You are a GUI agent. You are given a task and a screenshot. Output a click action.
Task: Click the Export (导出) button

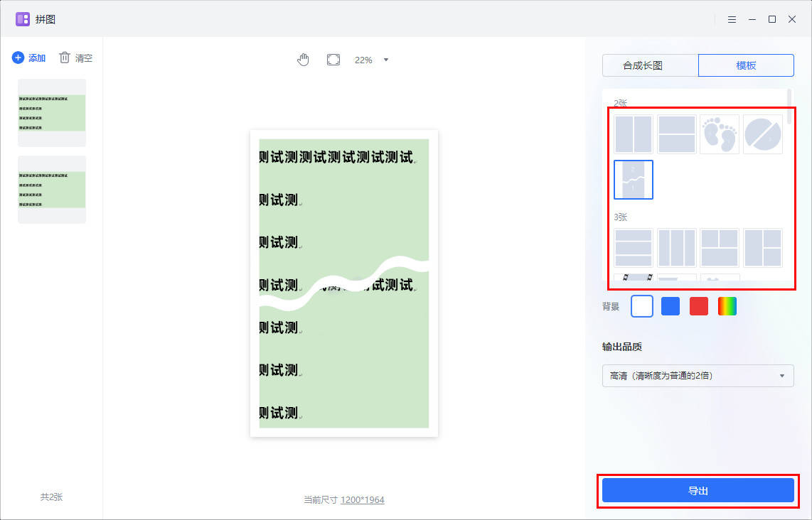(698, 490)
